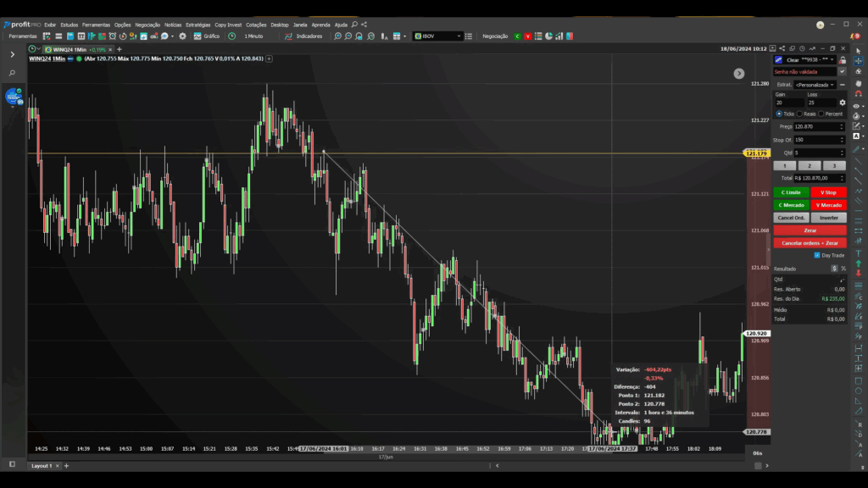Open the Estratégias menu
Screen dimensions: 868x488
(x=198, y=25)
